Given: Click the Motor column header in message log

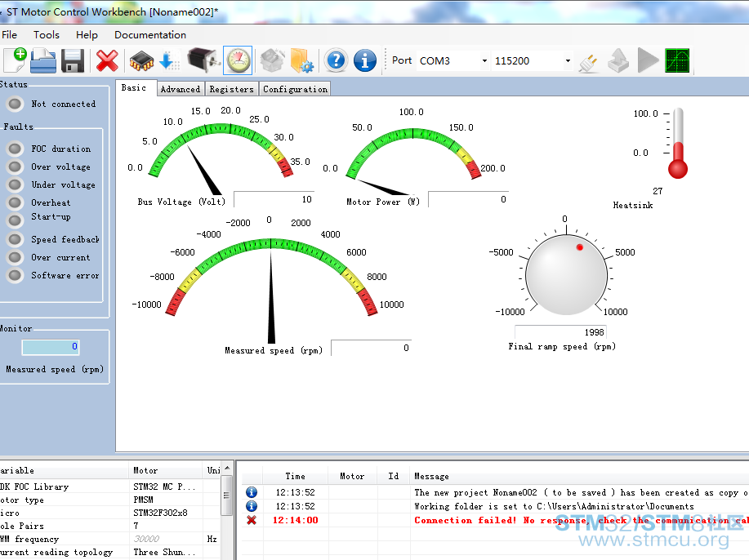Looking at the screenshot, I should click(352, 477).
